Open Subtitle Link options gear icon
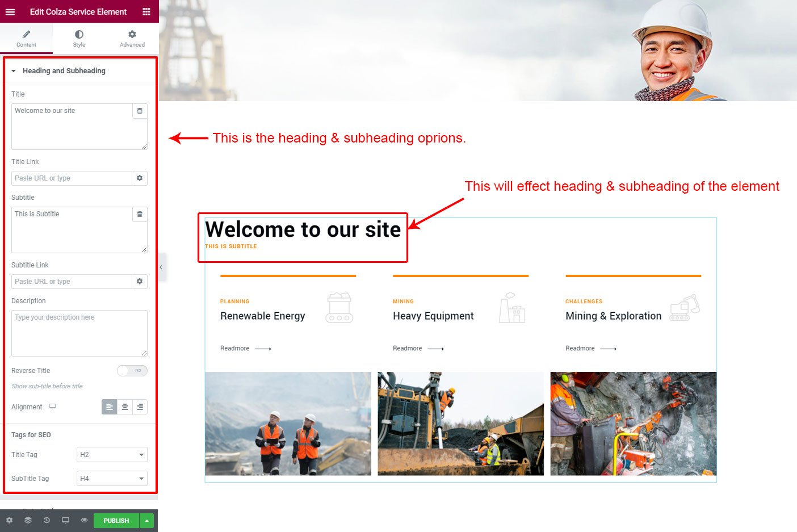Image resolution: width=797 pixels, height=532 pixels. (x=140, y=282)
